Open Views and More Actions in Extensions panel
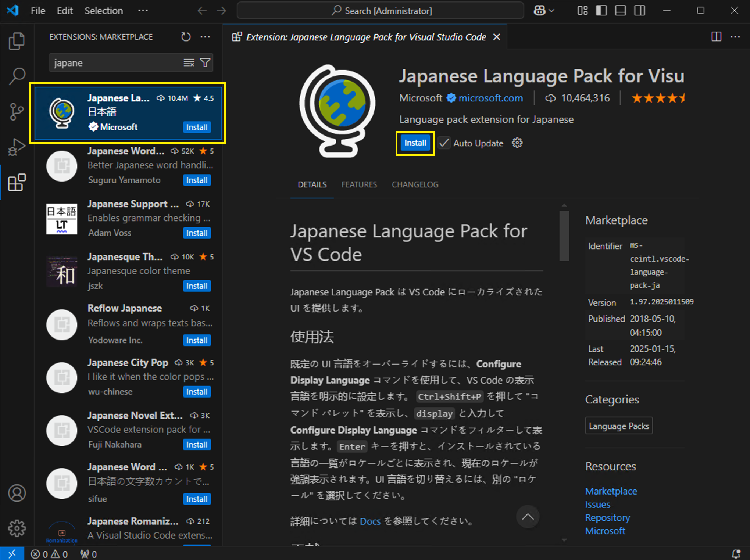The height and width of the screenshot is (560, 750). pyautogui.click(x=205, y=37)
